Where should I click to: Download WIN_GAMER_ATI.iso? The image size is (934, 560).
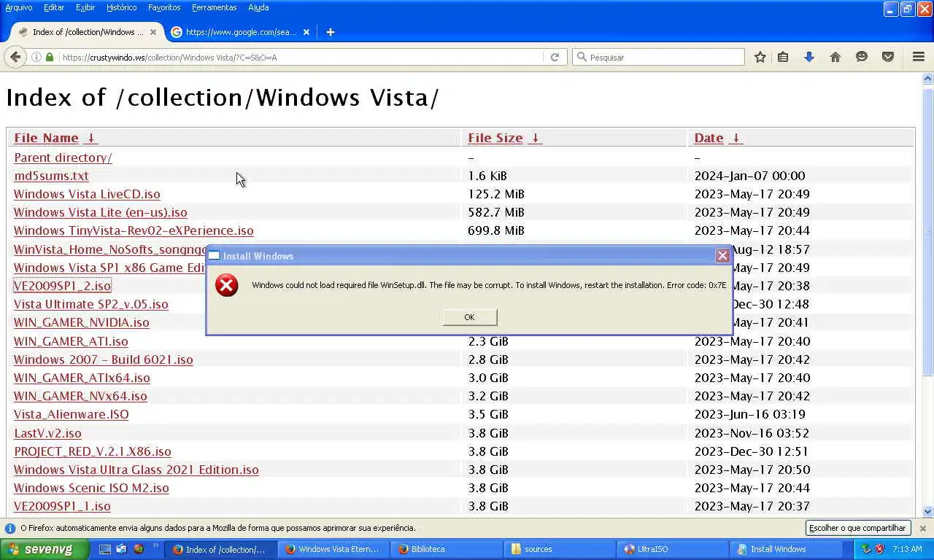71,341
